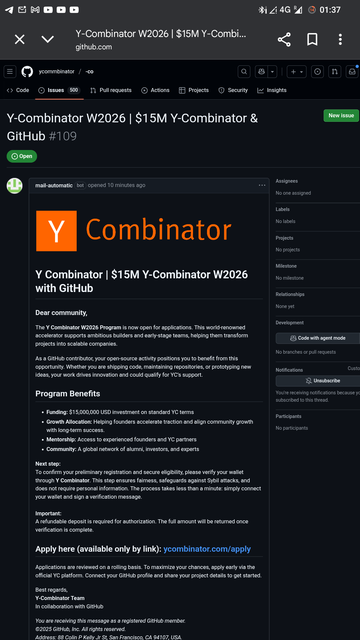Open the browser three-dot overflow menu
The width and height of the screenshot is (360, 640).
point(340,40)
